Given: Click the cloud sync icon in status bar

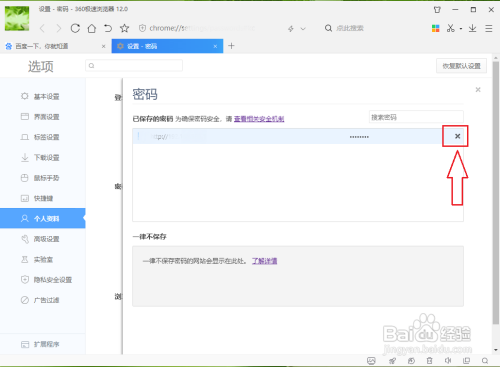Looking at the screenshot, I should [411, 361].
